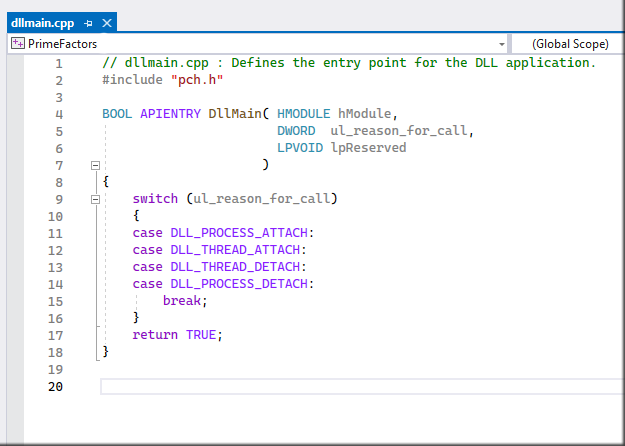625x446 pixels.
Task: Collapse the switch block on line 9
Action: 95,199
